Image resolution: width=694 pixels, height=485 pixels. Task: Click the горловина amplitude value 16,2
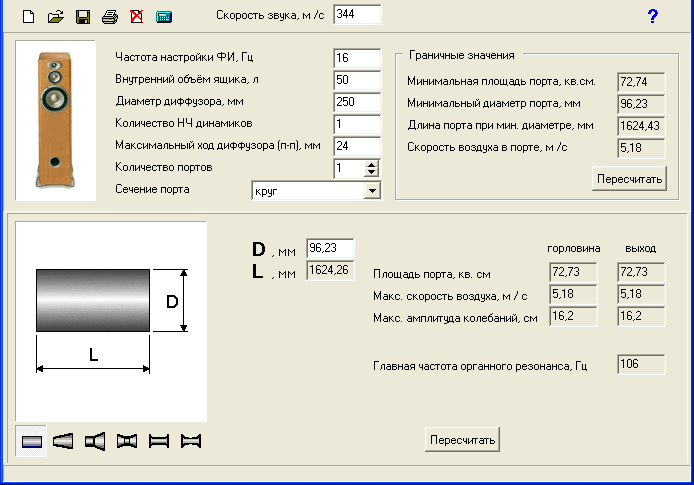573,316
